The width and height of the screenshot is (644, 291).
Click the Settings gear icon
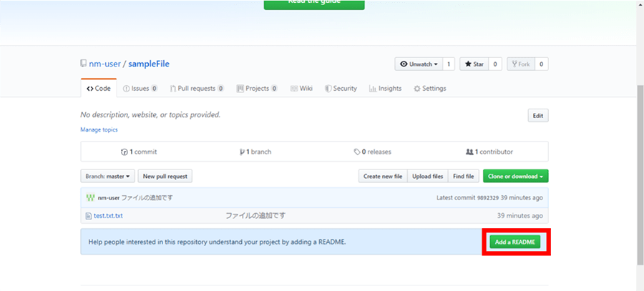click(417, 89)
